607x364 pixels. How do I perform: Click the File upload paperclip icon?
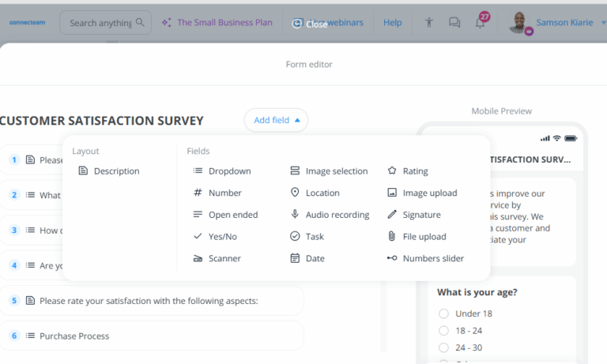coord(392,236)
